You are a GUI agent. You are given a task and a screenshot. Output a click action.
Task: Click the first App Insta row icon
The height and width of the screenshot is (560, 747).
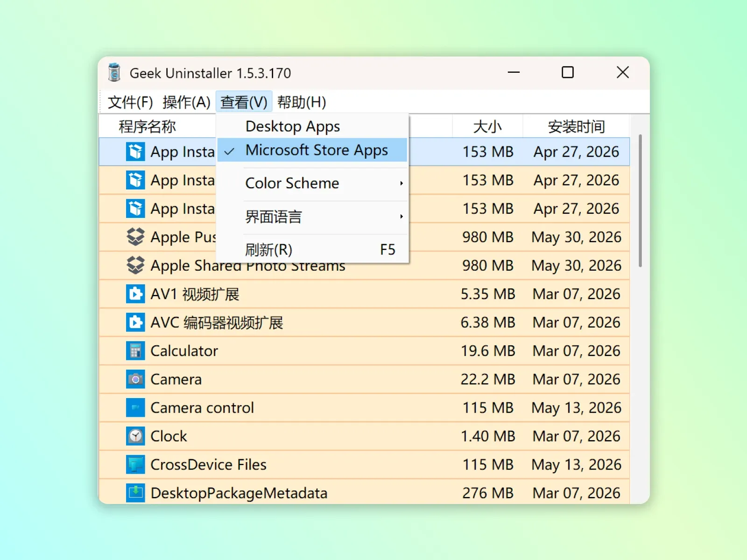[x=135, y=152]
